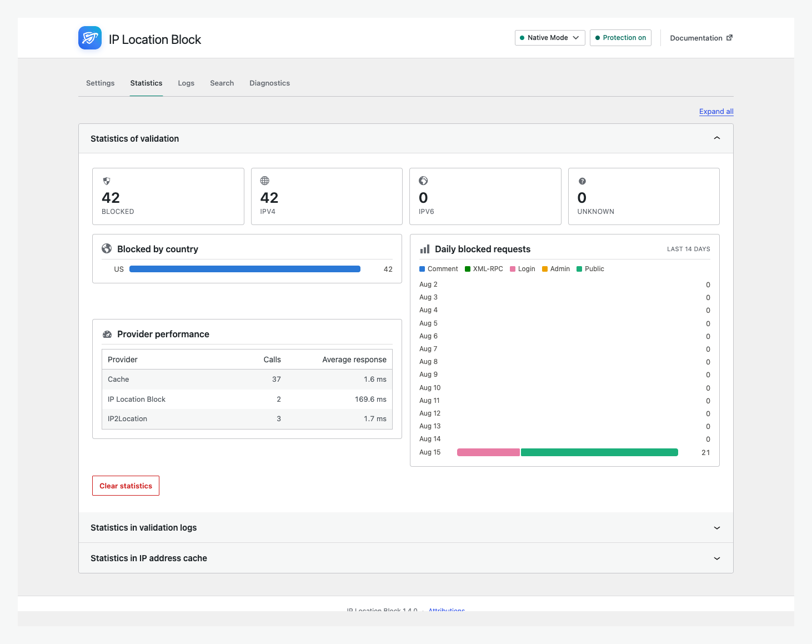Open the Documentation link
Image resolution: width=812 pixels, height=644 pixels.
[x=701, y=38]
